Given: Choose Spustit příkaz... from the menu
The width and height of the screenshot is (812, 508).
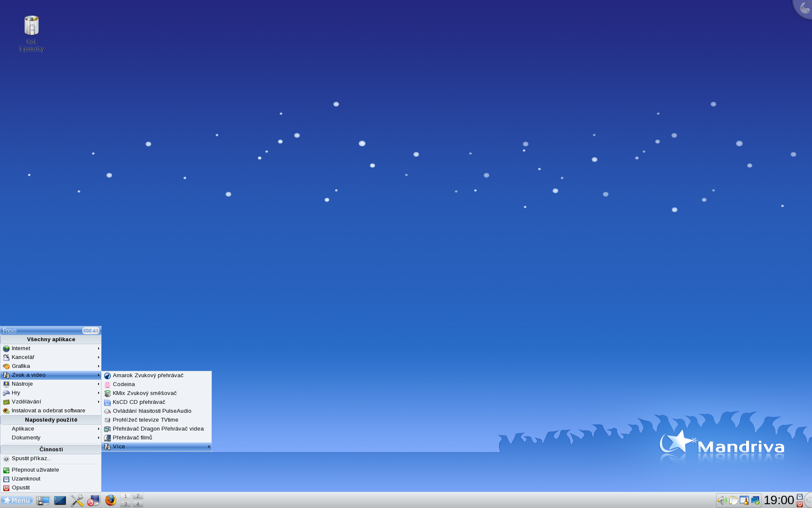Looking at the screenshot, I should [x=51, y=458].
